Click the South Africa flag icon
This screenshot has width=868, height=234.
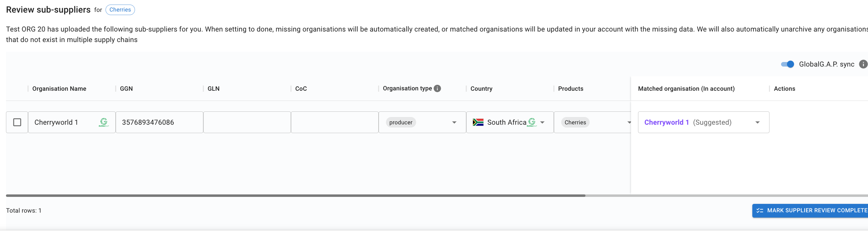[x=478, y=122]
